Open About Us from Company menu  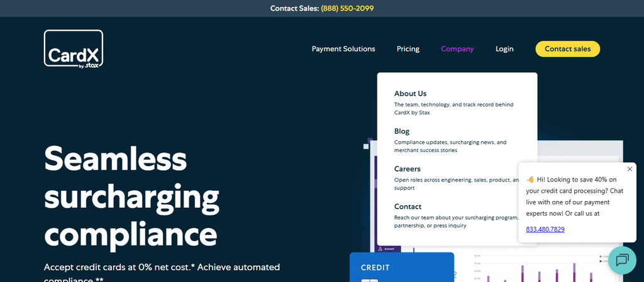point(410,94)
